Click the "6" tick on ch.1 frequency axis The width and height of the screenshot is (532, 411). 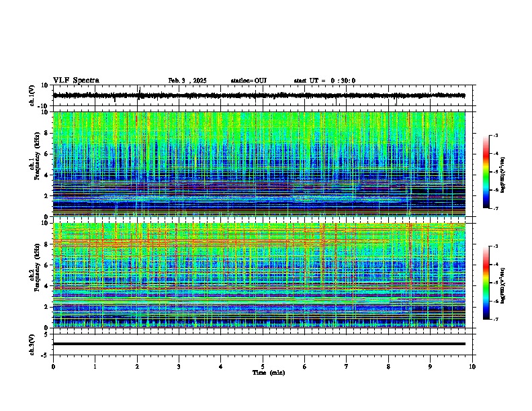coord(46,154)
